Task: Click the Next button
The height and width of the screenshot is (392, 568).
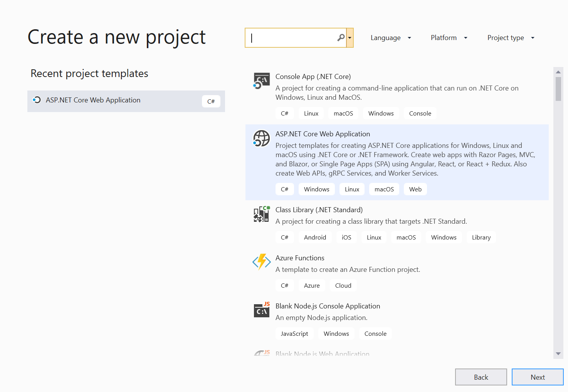Action: [538, 377]
